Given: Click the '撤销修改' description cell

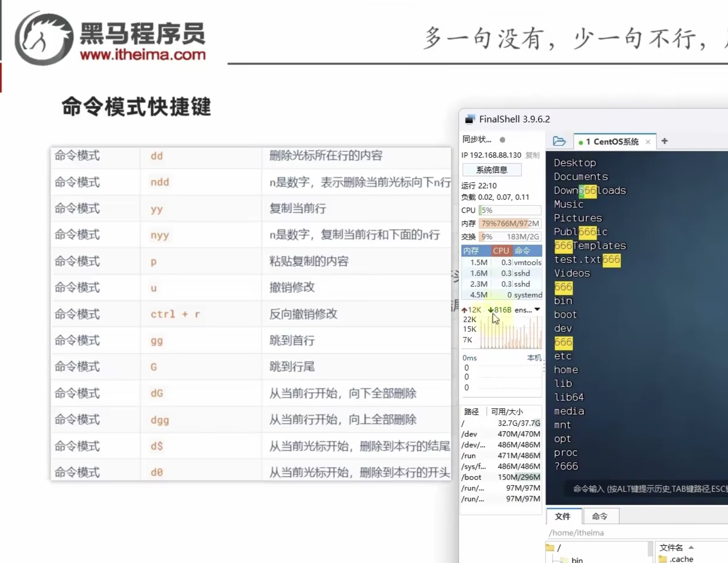Looking at the screenshot, I should tap(356, 287).
